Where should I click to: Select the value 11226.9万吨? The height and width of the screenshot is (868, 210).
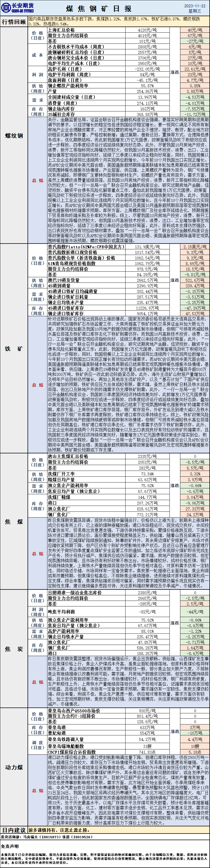coord(148,308)
